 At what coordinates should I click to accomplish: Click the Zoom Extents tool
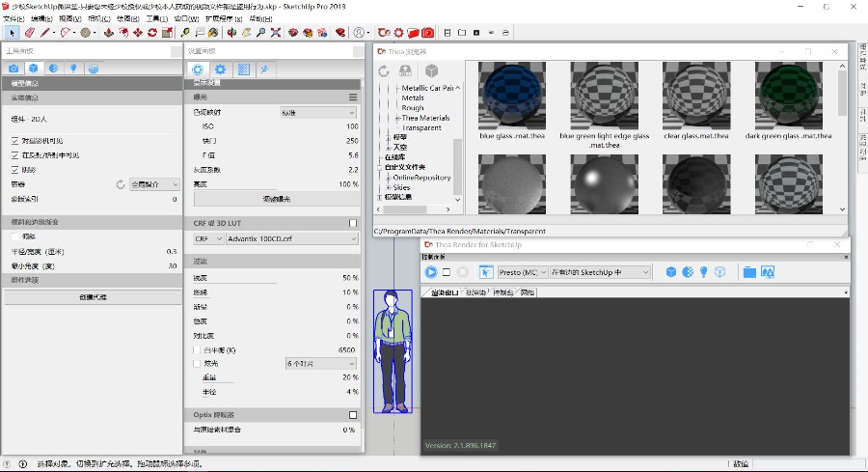point(275,33)
